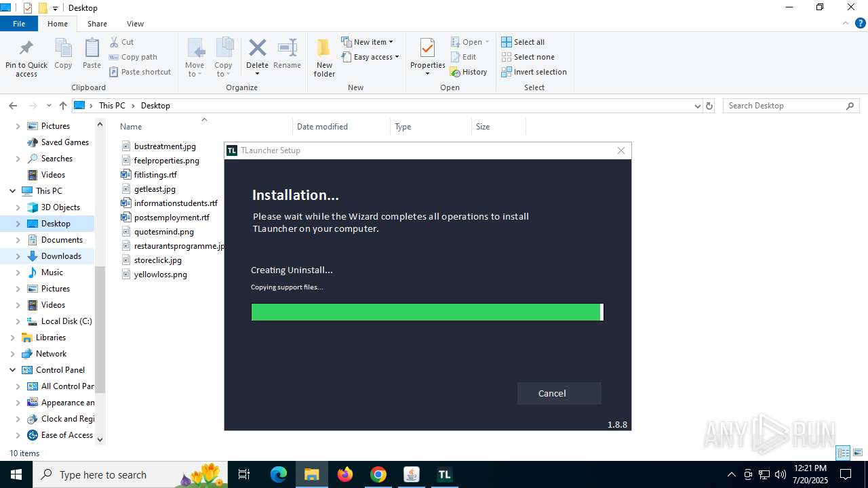The width and height of the screenshot is (868, 488).
Task: Click the Edit command in Open group
Action: 464,57
